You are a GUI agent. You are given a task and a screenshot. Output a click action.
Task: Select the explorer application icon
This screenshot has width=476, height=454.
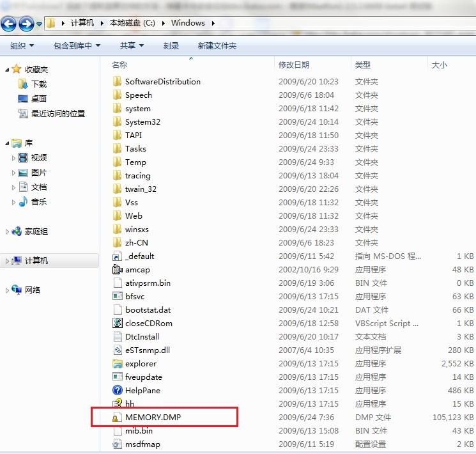tap(117, 363)
